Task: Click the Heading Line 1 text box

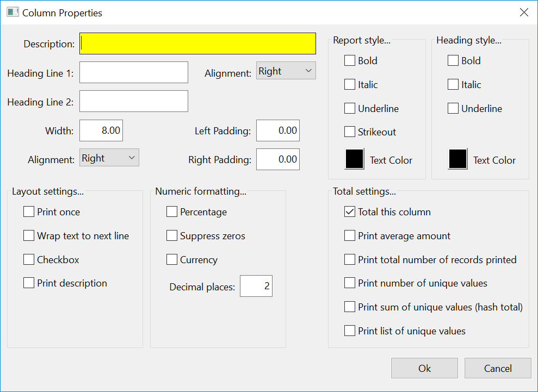Action: 133,72
